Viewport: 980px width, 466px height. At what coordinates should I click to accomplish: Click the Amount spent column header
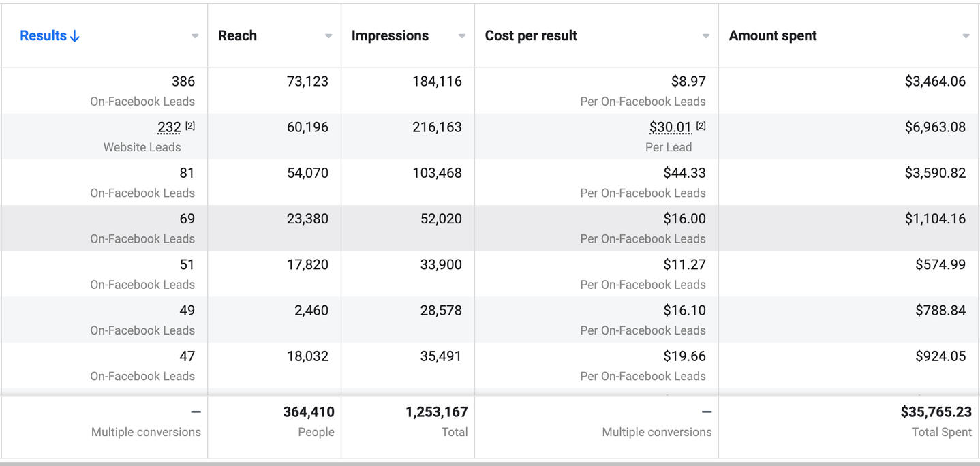tap(773, 36)
